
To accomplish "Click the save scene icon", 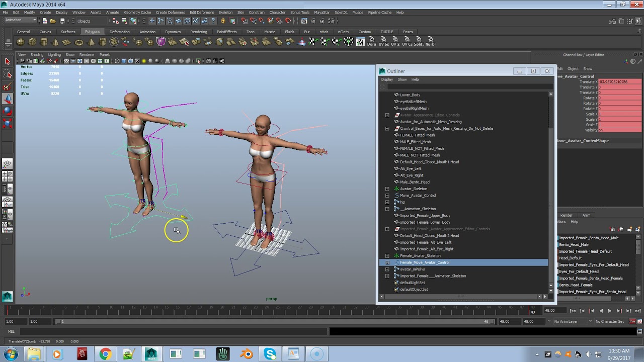I will click(x=62, y=21).
